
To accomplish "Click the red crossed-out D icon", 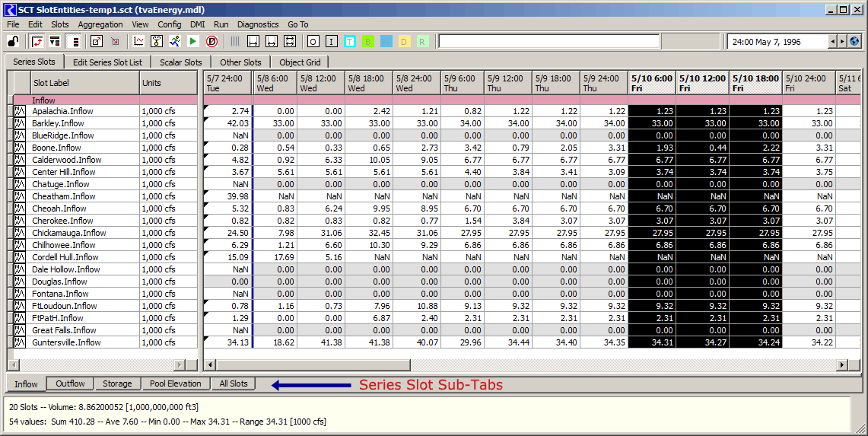I will 211,42.
